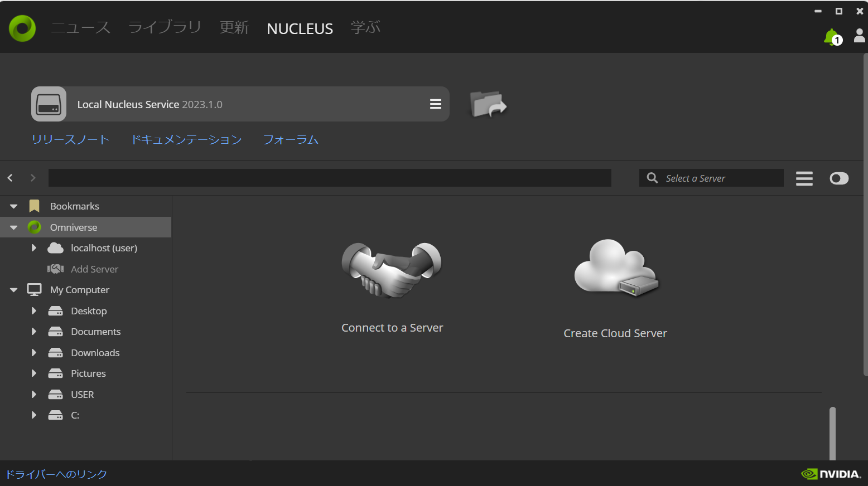Expand the C: drive node
This screenshot has height=486, width=868.
[33, 415]
